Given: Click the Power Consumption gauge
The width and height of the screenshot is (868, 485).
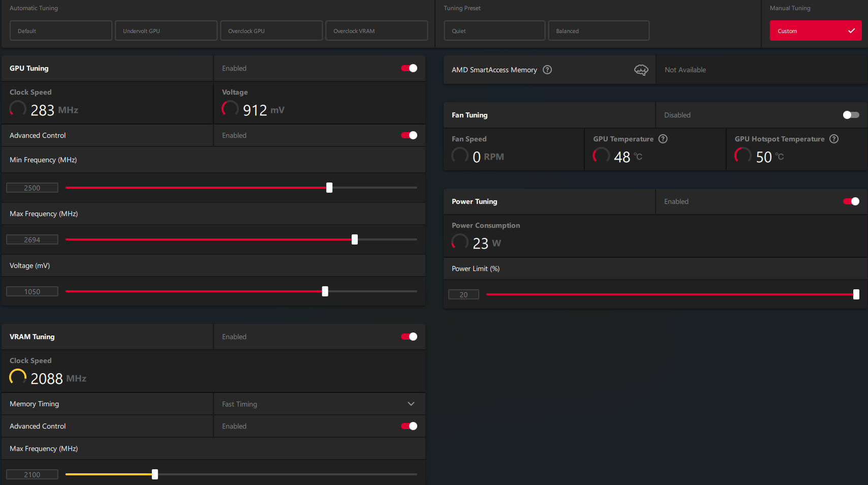Looking at the screenshot, I should 460,242.
